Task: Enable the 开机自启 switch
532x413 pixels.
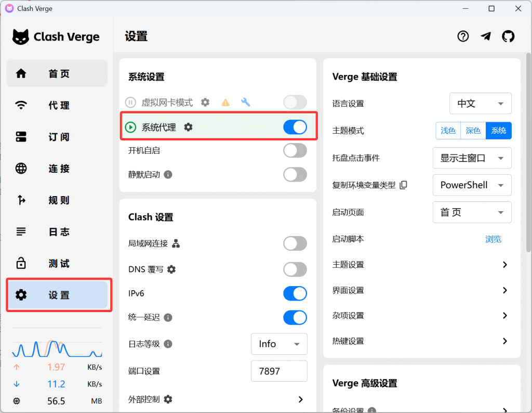Action: [295, 150]
